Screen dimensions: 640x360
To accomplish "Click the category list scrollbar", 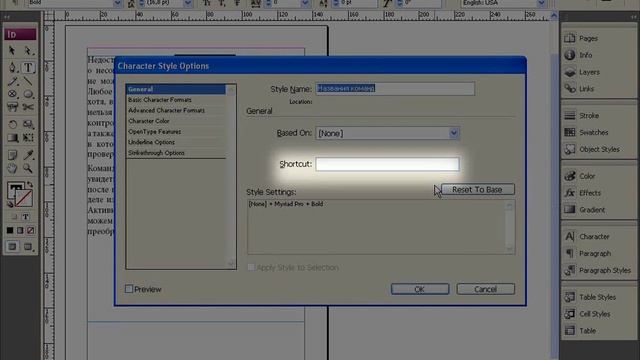I will (x=231, y=176).
